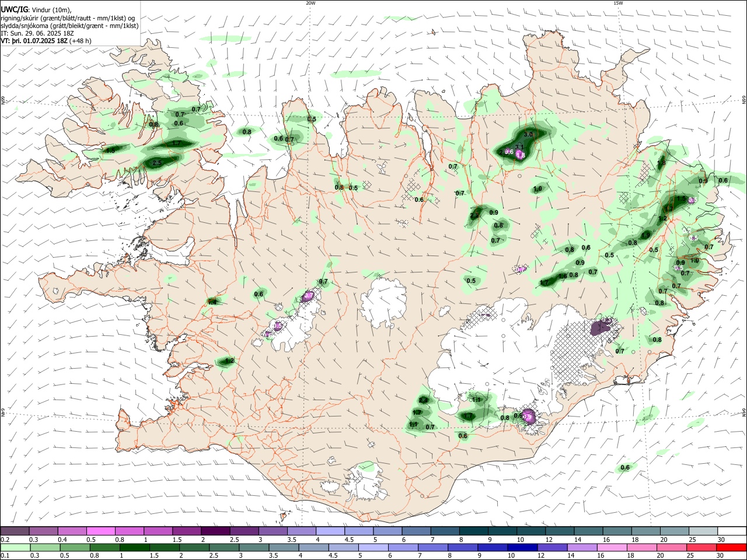Click the '1.4' precipitation value on the map
This screenshot has height=560, width=747.
(x=212, y=302)
